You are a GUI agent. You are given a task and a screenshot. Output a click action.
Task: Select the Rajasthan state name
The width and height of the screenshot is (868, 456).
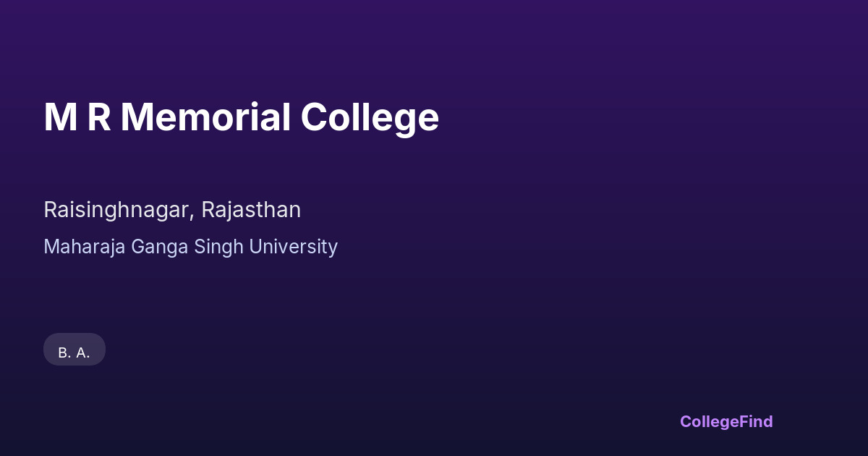click(x=251, y=210)
